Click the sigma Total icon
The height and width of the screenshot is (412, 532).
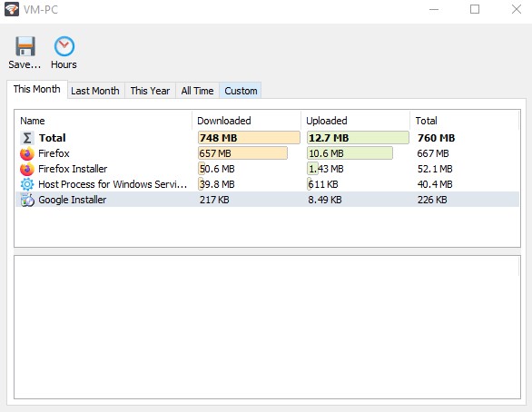click(x=27, y=138)
